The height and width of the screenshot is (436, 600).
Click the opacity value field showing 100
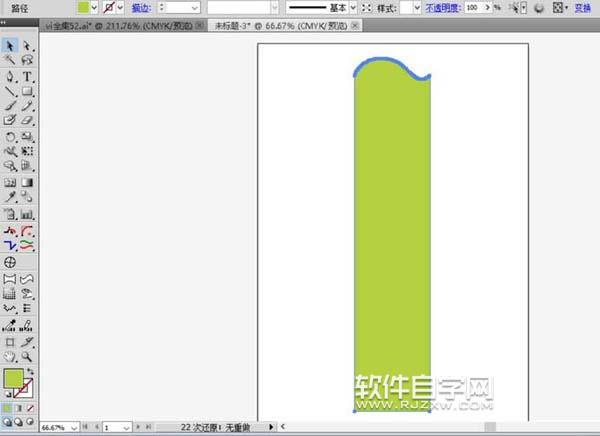[x=474, y=7]
